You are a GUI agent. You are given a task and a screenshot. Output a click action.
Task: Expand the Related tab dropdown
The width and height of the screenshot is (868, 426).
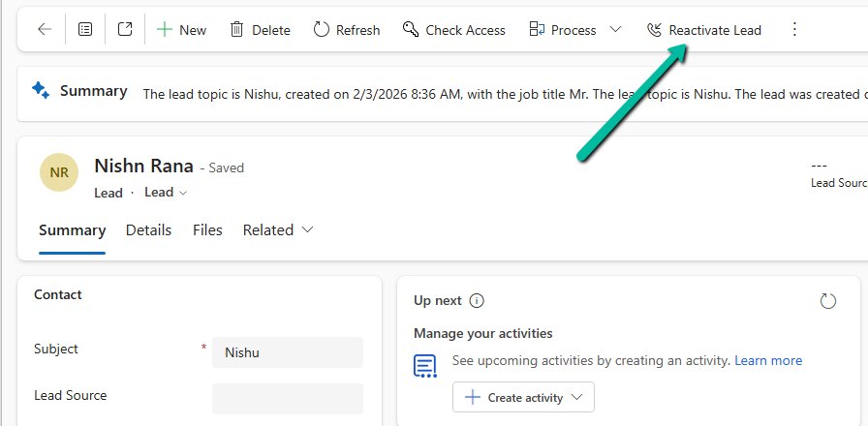coord(279,230)
